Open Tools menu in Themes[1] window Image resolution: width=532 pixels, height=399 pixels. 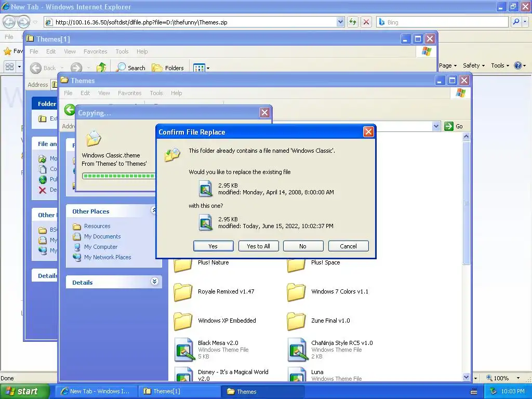[x=122, y=51]
